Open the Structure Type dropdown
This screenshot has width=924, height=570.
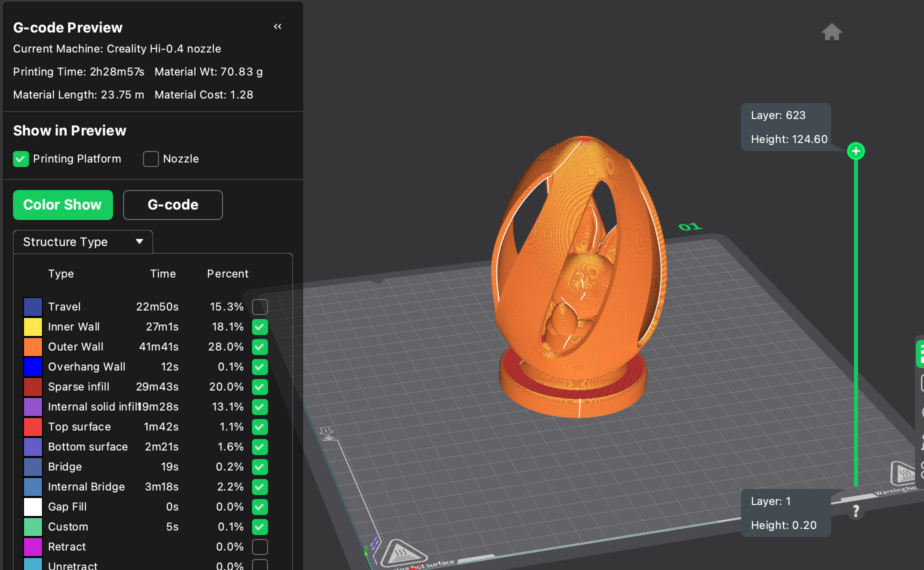point(83,242)
